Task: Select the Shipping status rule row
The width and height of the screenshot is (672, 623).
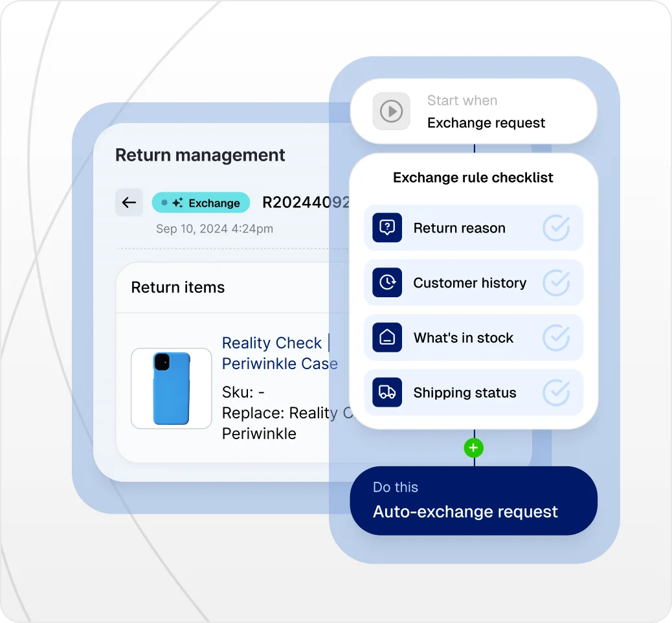Action: (x=473, y=392)
